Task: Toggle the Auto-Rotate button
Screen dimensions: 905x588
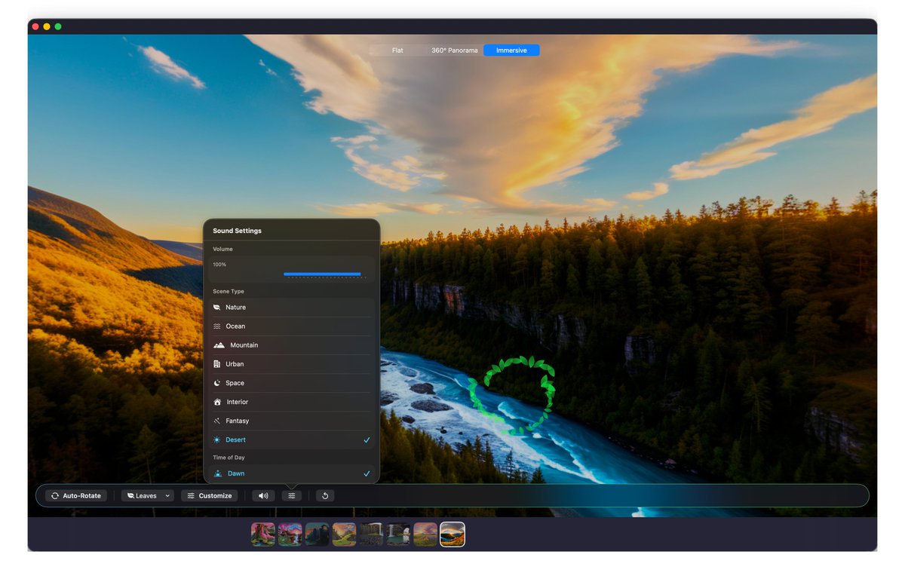Action: tap(75, 496)
